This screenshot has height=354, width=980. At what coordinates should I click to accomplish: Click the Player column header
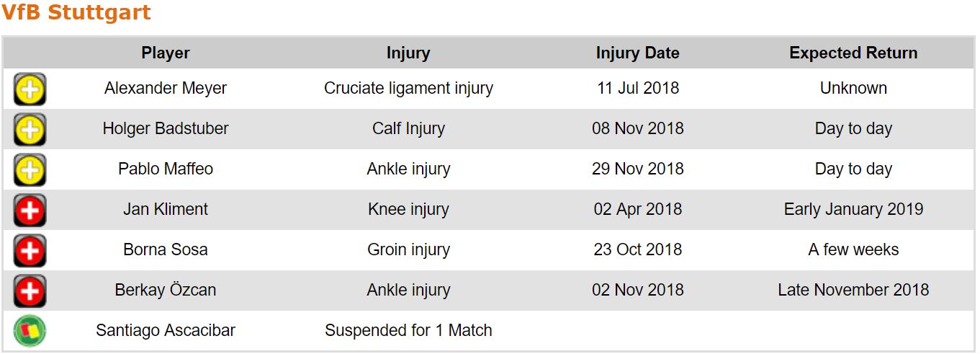click(166, 53)
